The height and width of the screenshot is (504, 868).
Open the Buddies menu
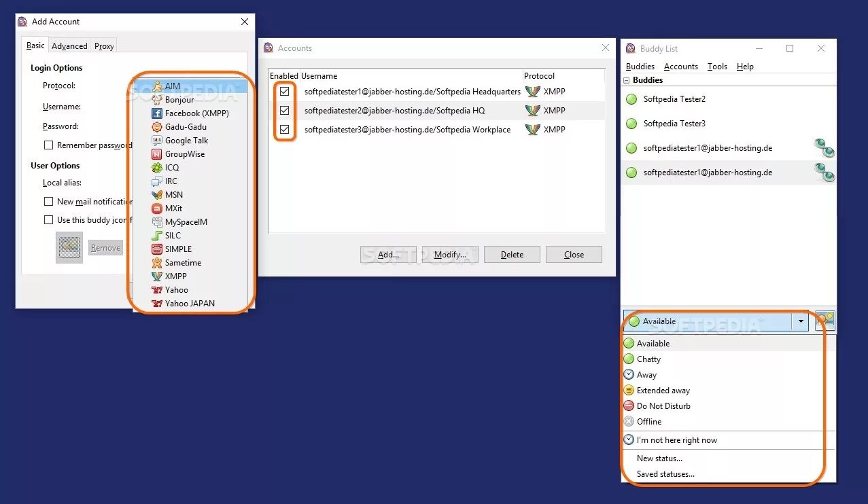click(x=640, y=67)
